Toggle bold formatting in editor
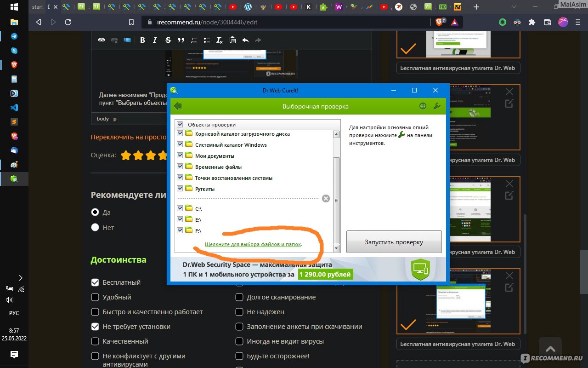 [x=142, y=40]
